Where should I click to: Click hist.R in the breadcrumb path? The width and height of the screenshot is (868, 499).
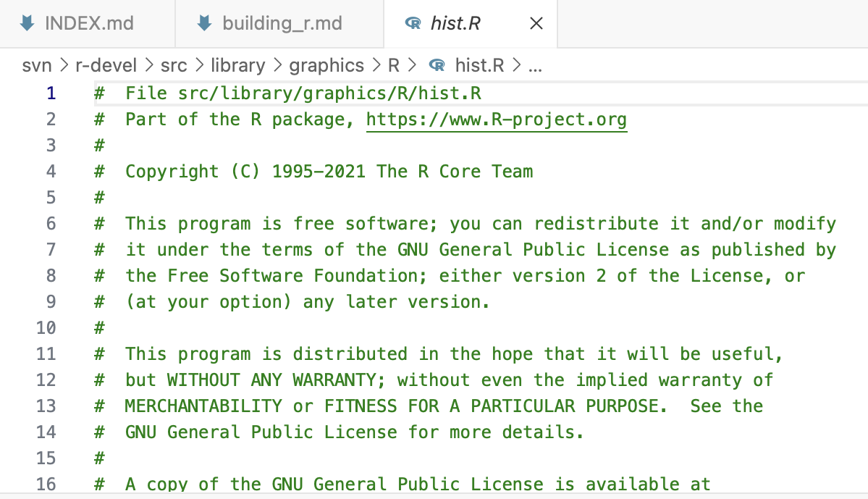coord(479,66)
